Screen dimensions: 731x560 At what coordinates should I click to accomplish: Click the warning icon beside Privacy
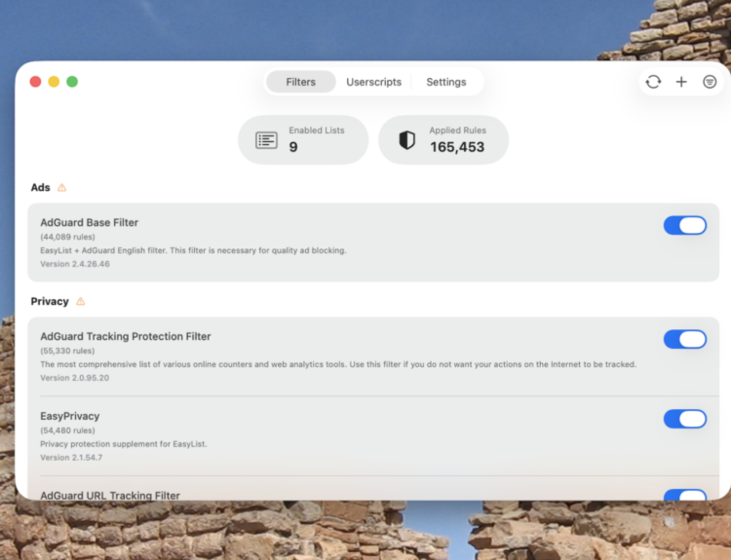coord(81,302)
